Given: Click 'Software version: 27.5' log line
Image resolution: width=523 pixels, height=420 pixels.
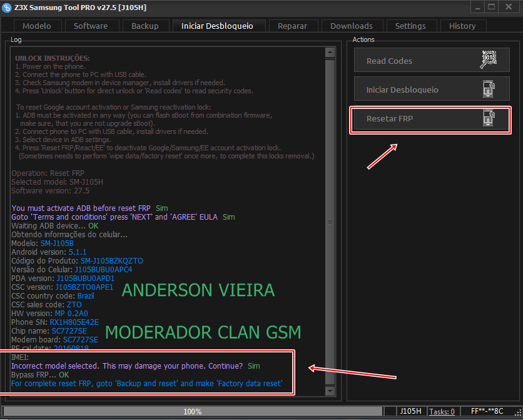Looking at the screenshot, I should 51,191.
